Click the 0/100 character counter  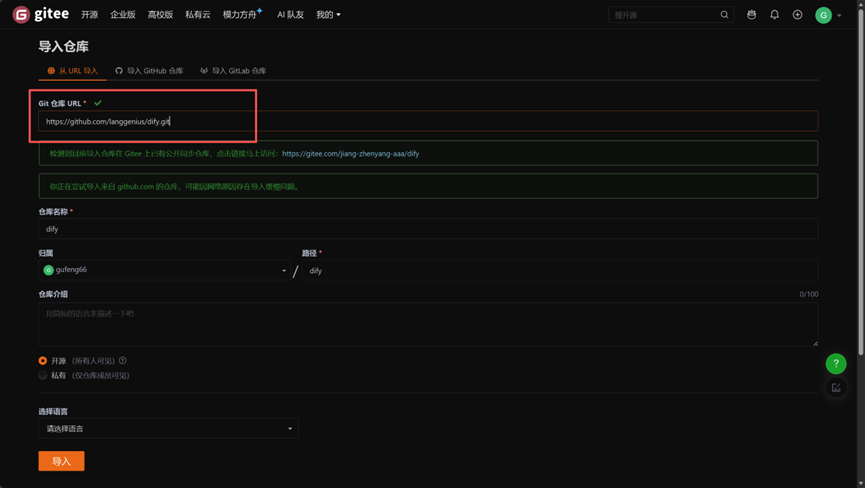(809, 294)
